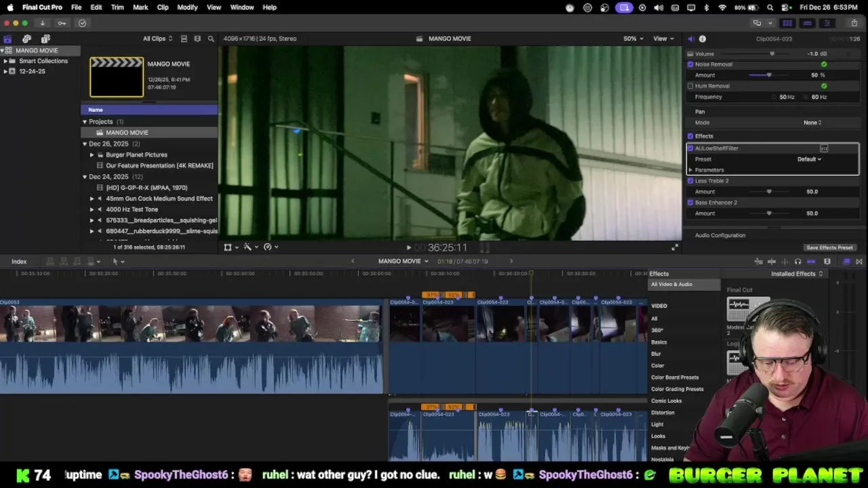Toggle the Effects browser icon
The height and width of the screenshot is (488, 868).
coord(846,262)
